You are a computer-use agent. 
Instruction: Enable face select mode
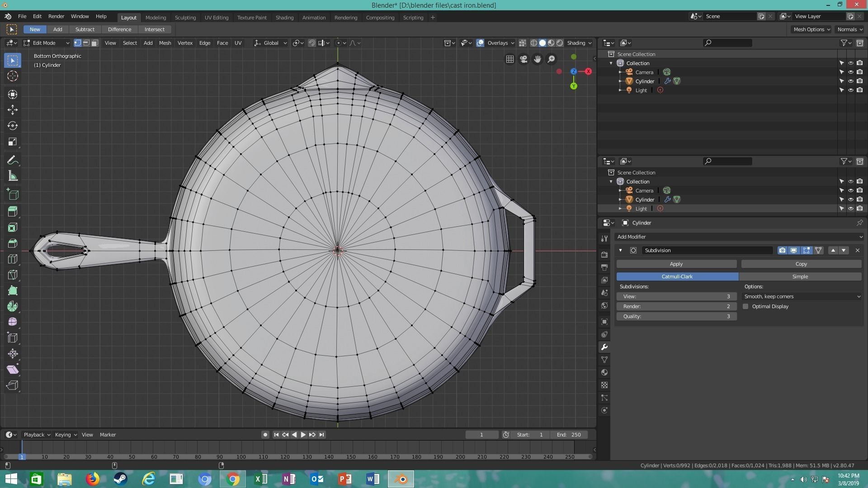coord(94,43)
